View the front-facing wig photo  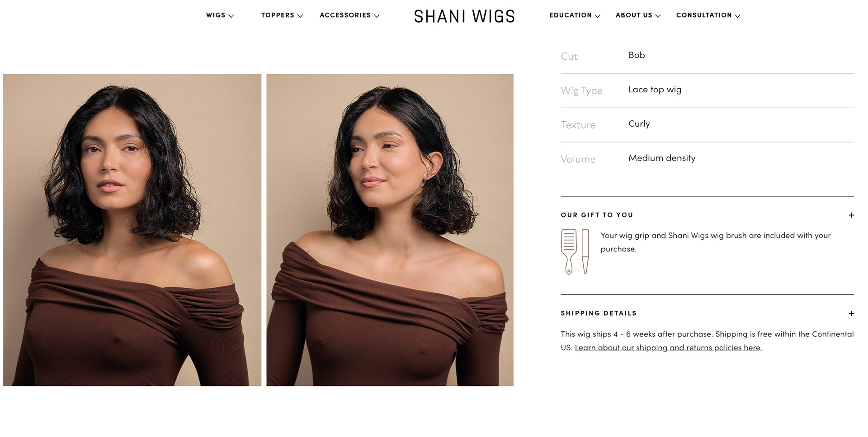tap(132, 230)
